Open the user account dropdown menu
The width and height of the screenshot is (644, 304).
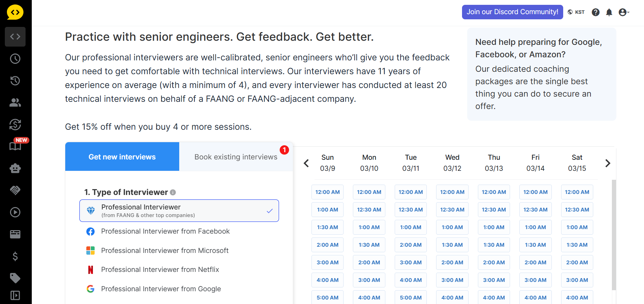(x=624, y=12)
